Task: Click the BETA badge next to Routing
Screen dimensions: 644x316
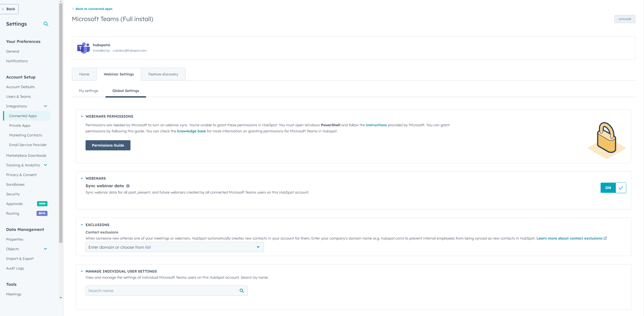Action: [42, 213]
